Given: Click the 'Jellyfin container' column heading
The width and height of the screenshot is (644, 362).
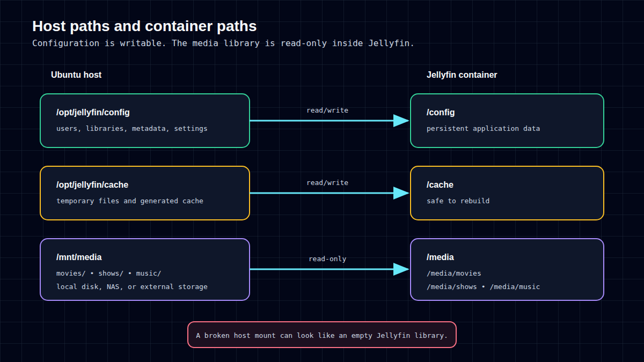Looking at the screenshot, I should tap(462, 75).
